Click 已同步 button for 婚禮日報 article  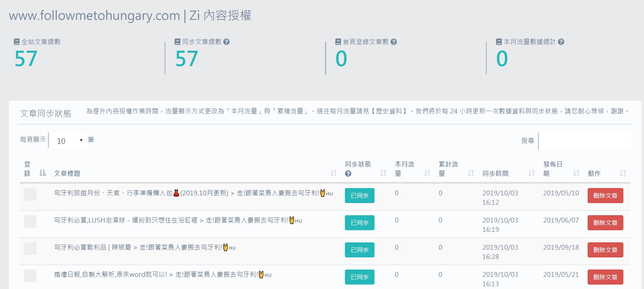359,277
